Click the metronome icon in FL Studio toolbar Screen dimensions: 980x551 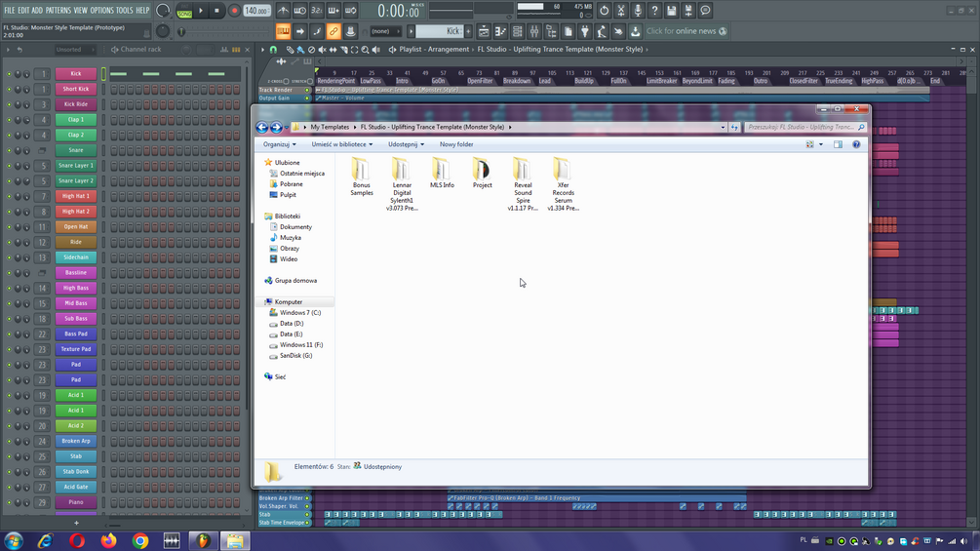coord(283,11)
